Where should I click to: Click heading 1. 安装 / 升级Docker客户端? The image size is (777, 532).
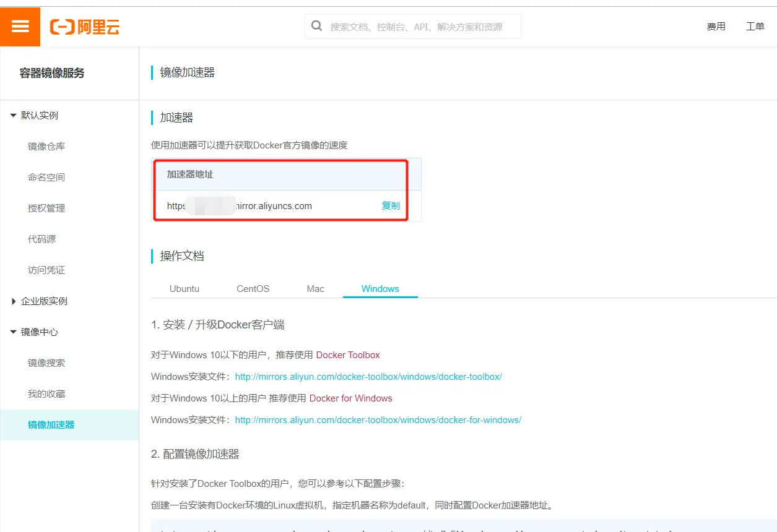click(x=218, y=325)
